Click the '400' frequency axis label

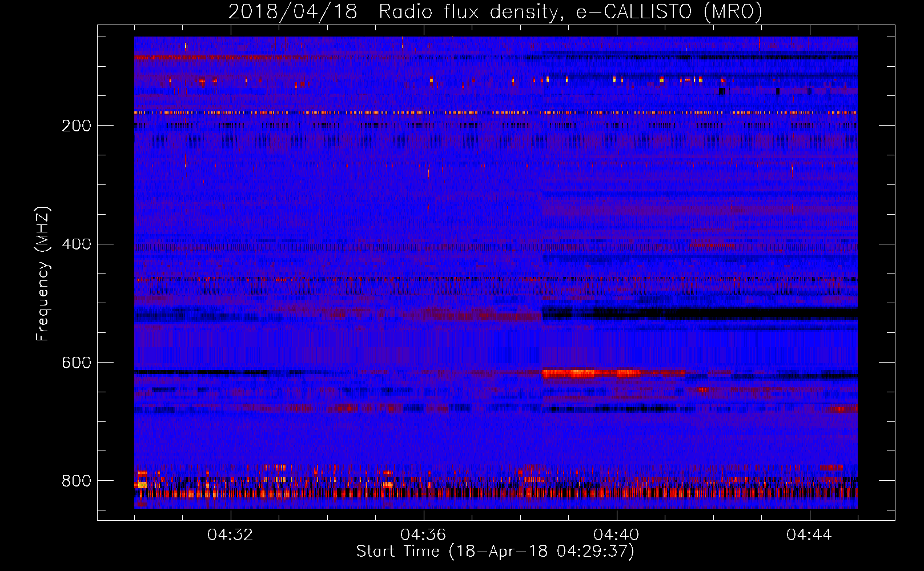pyautogui.click(x=77, y=244)
